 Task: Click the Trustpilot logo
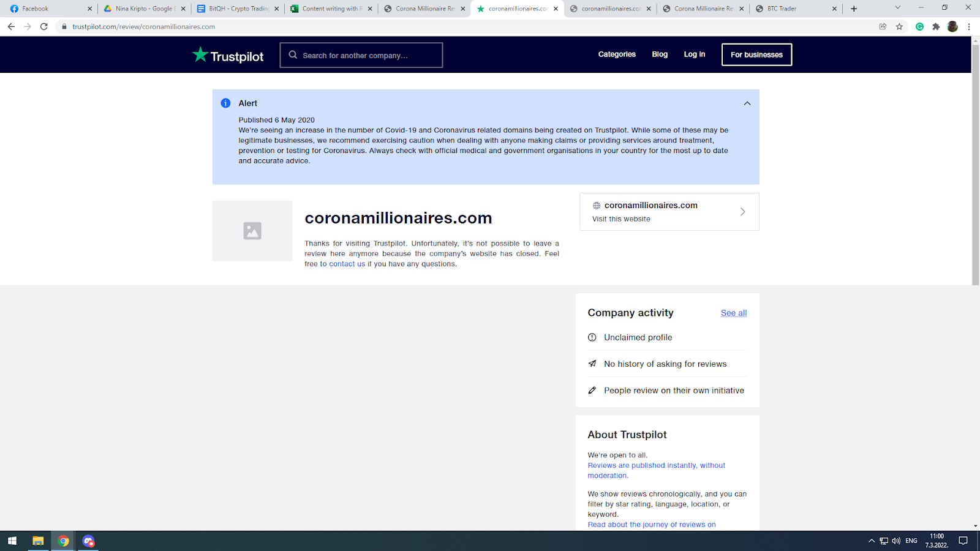[228, 55]
